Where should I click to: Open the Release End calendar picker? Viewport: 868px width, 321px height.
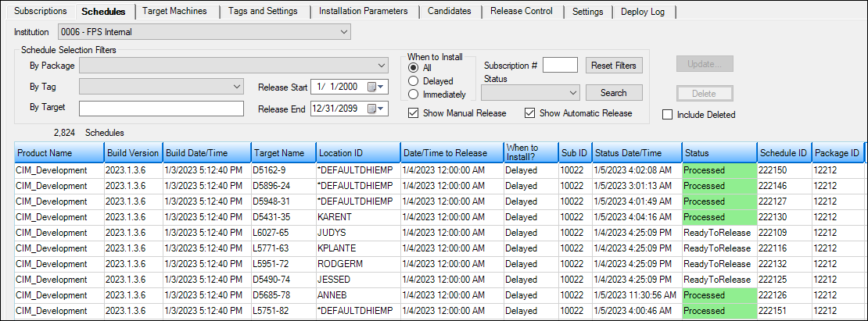pos(375,109)
